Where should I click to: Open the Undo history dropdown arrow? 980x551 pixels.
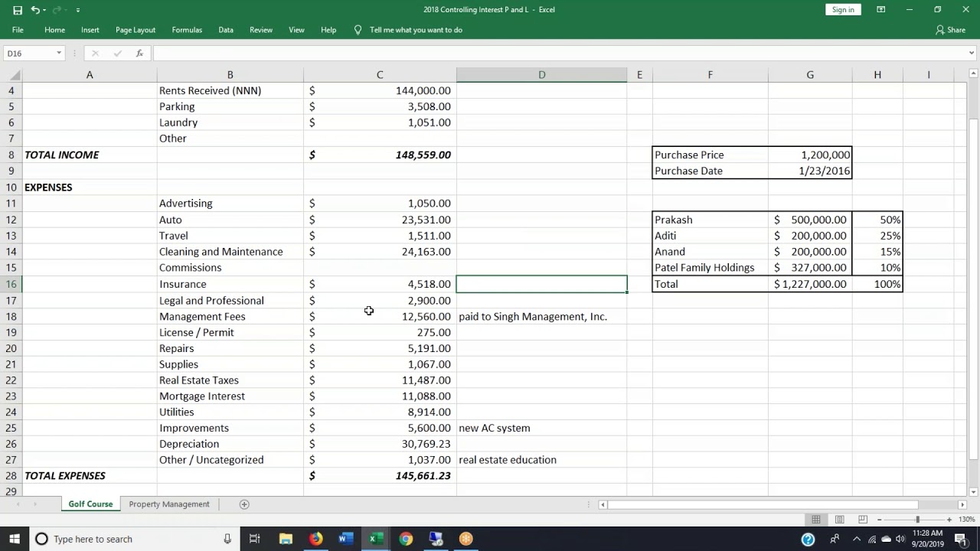click(45, 10)
